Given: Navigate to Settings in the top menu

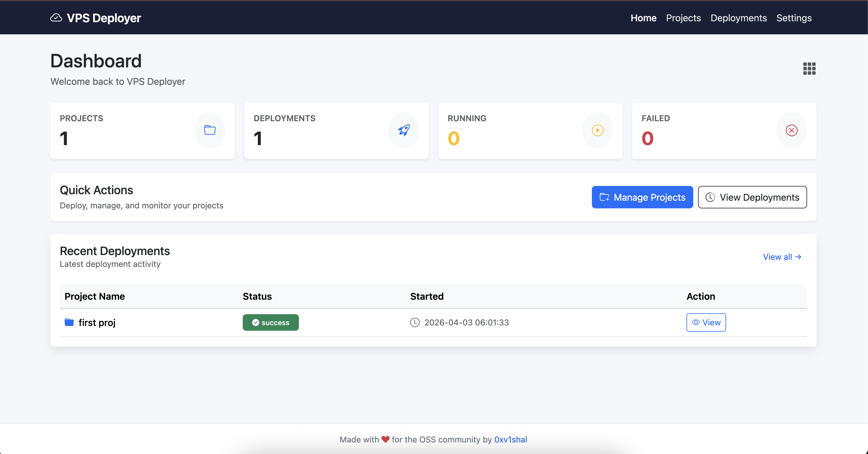Looking at the screenshot, I should 794,18.
